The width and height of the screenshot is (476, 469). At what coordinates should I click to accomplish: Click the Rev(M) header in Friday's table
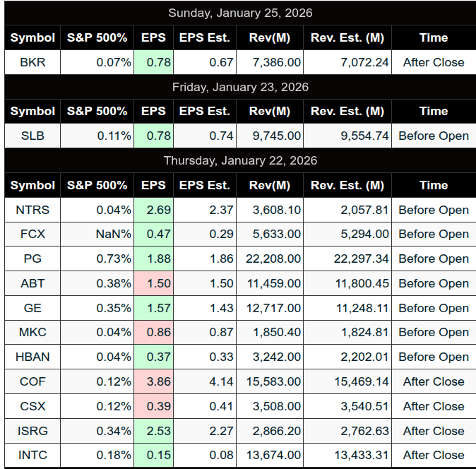(270, 111)
